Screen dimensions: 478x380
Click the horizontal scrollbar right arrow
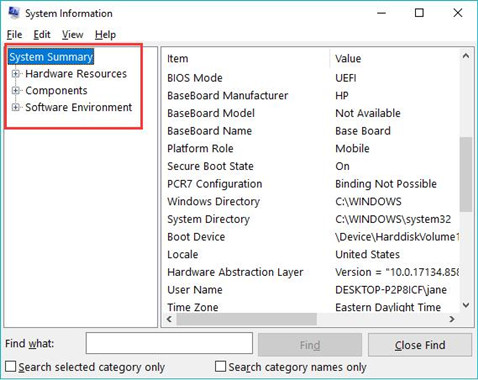click(452, 319)
